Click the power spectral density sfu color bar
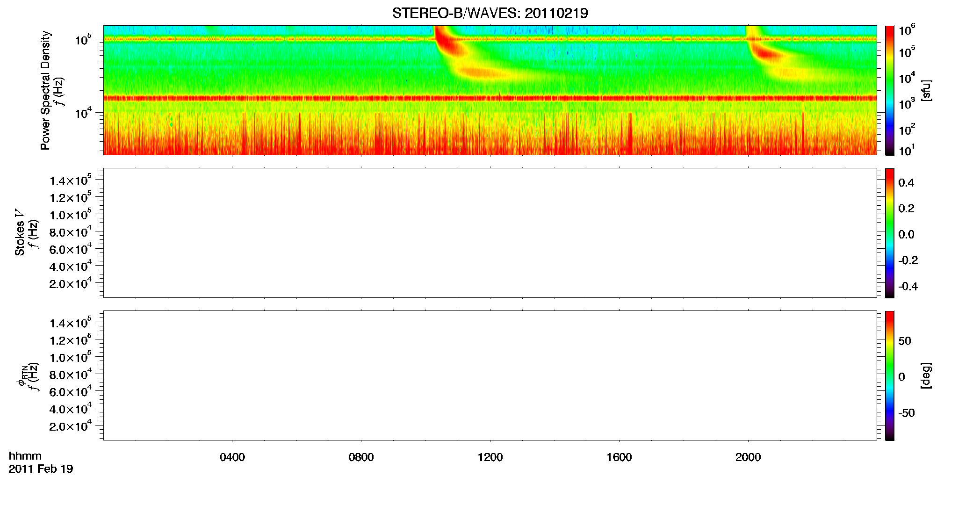Image resolution: width=980 pixels, height=505 pixels. (x=889, y=90)
